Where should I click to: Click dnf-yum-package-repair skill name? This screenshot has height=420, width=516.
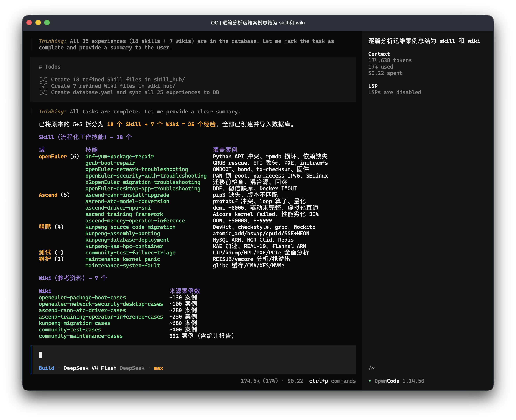pyautogui.click(x=119, y=157)
